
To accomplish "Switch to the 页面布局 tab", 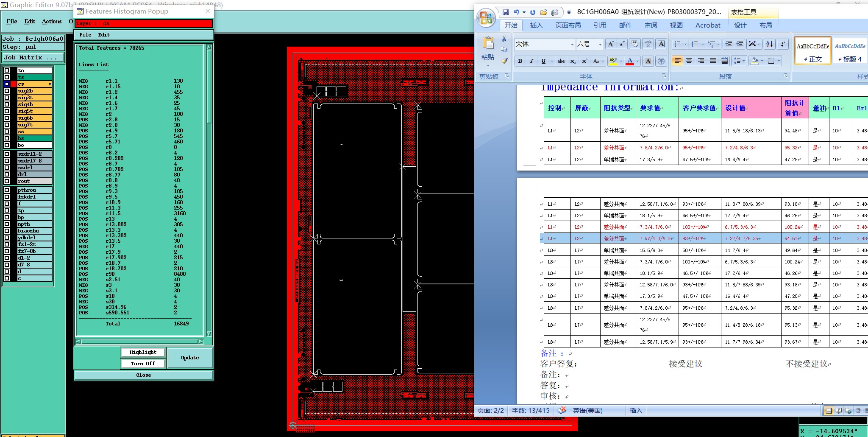I will 568,25.
